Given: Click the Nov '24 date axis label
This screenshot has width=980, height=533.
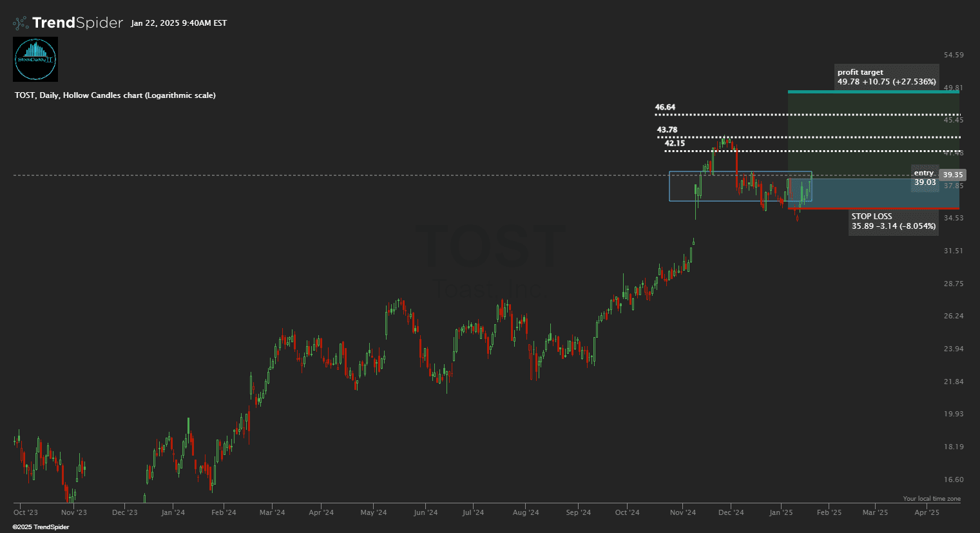Looking at the screenshot, I should pyautogui.click(x=682, y=512).
